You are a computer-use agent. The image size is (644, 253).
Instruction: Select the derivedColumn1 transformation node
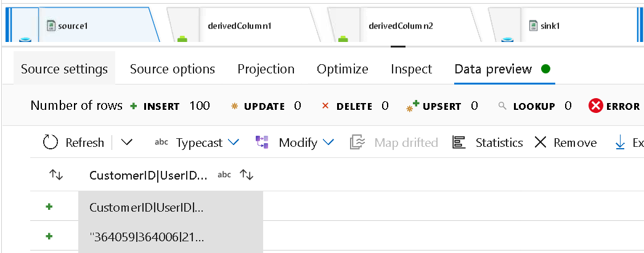coord(239,25)
